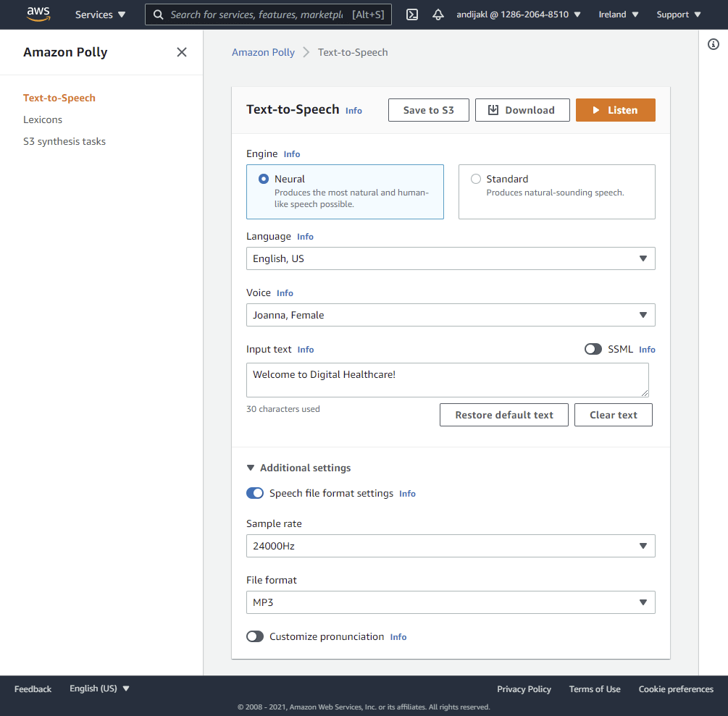Click the search magnifier icon
This screenshot has height=716, width=728.
pyautogui.click(x=159, y=14)
